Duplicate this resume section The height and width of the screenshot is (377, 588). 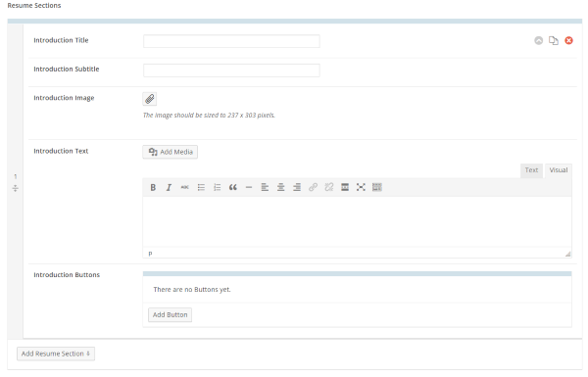[554, 40]
